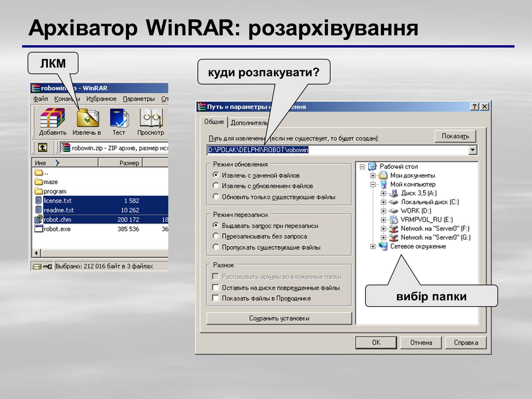Select Рабочий стол in the folder tree

tap(399, 167)
